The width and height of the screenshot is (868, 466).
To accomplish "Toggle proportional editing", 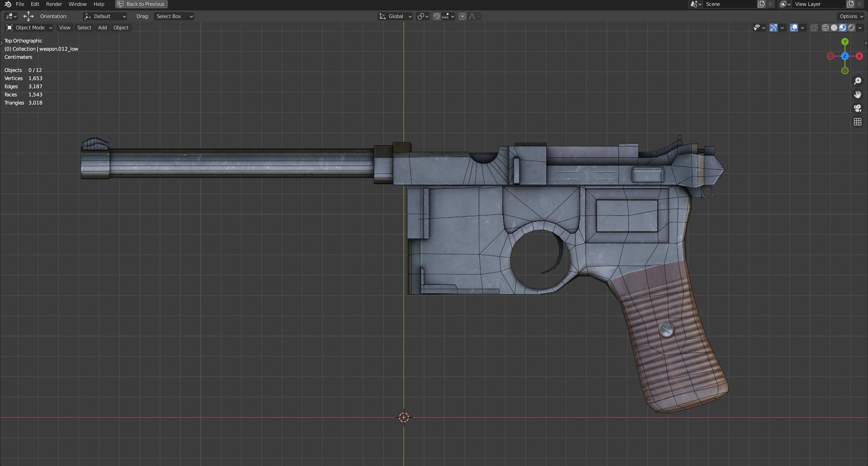I will (462, 16).
